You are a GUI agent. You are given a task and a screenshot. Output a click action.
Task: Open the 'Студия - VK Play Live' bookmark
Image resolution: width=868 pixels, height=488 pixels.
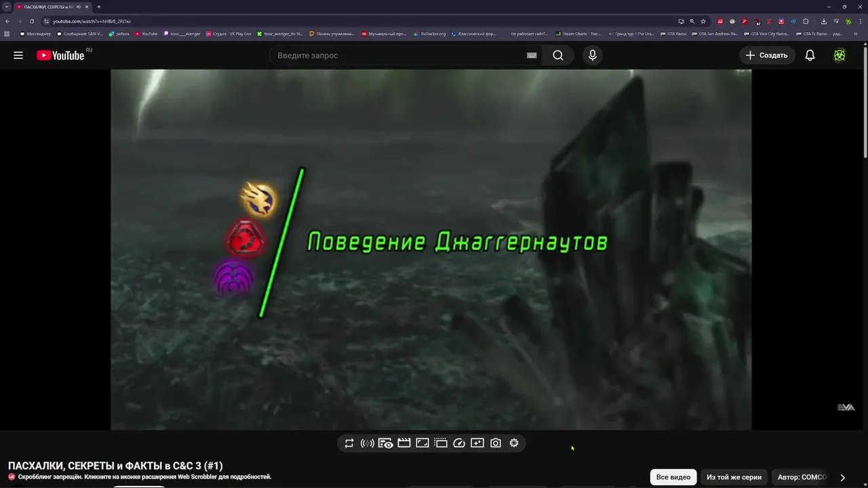coord(229,33)
